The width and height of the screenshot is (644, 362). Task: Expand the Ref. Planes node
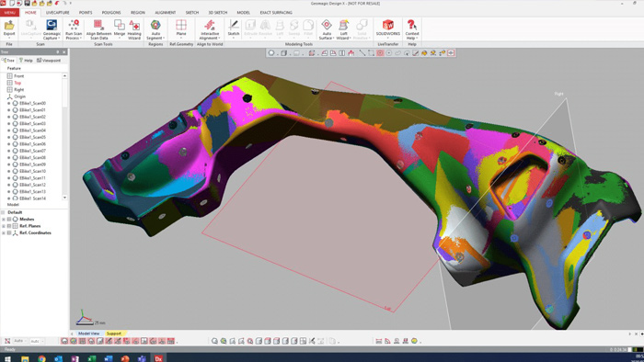(x=4, y=226)
